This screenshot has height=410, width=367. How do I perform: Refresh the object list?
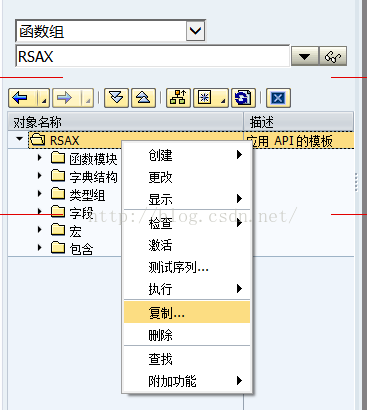(x=243, y=98)
